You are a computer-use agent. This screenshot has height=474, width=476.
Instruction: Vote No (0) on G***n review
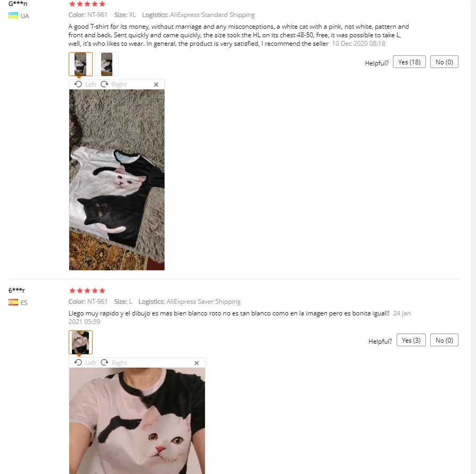(x=444, y=62)
